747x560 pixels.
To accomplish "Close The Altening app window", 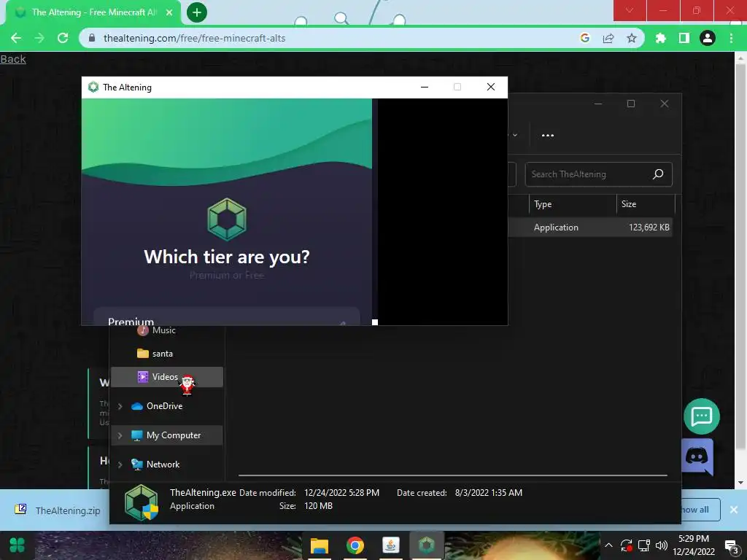I will coord(491,87).
